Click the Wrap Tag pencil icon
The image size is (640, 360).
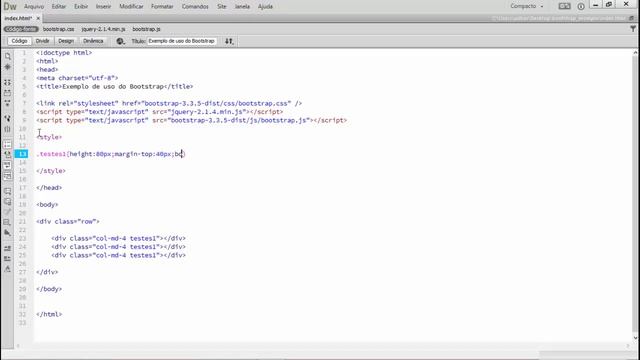(x=8, y=212)
